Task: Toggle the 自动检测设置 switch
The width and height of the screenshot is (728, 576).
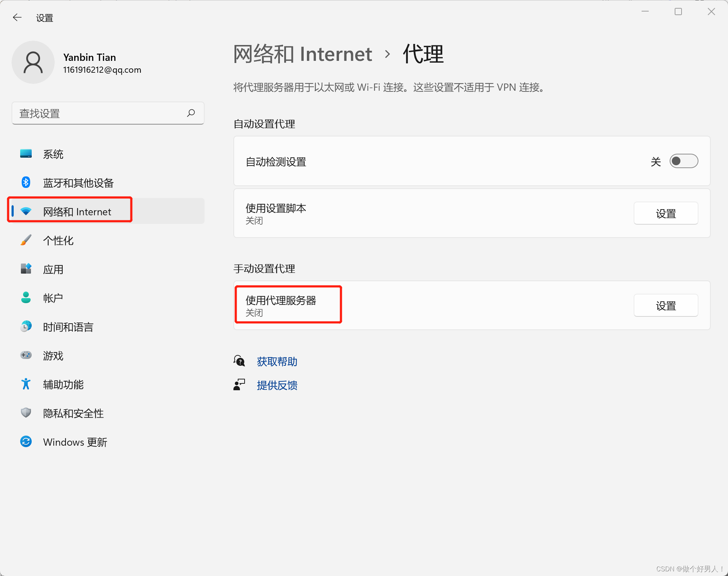Action: [x=684, y=161]
